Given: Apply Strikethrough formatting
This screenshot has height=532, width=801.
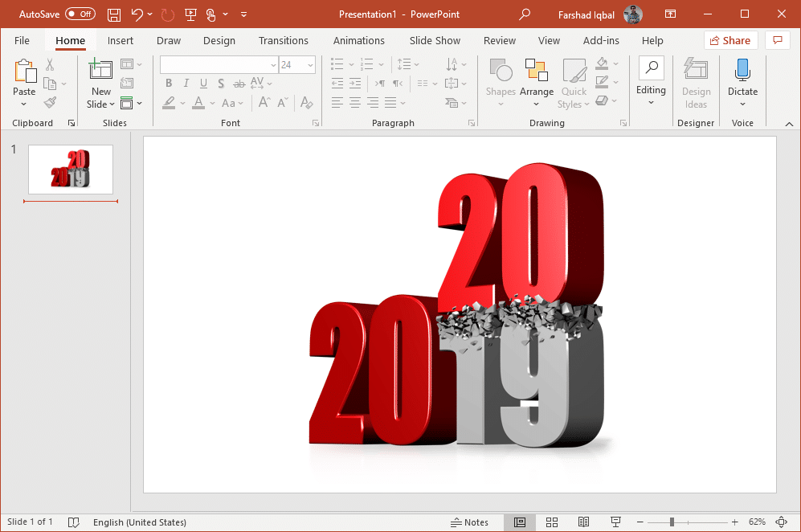Looking at the screenshot, I should pyautogui.click(x=239, y=84).
